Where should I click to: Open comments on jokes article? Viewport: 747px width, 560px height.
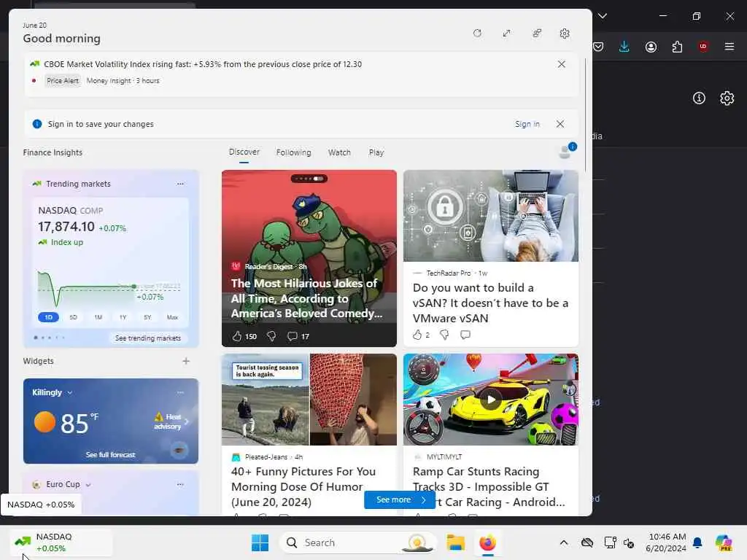[292, 336]
